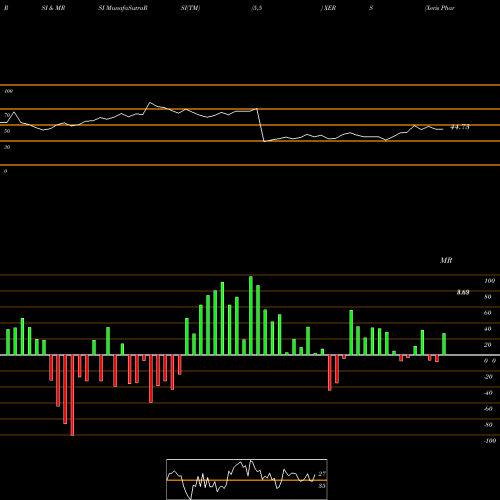Viewport: 500px width, 500px height.
Task: Click the '(Xeris Phar' title text
Action: coord(440,8)
